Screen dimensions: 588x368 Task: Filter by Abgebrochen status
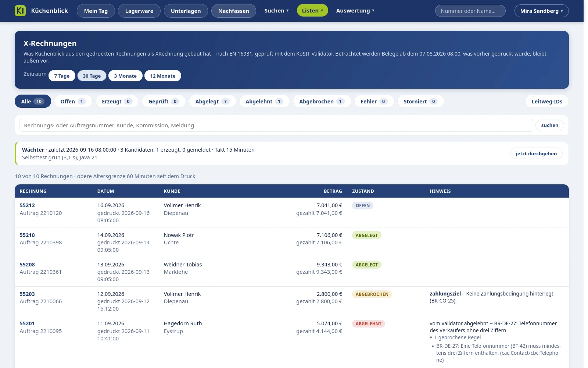pyautogui.click(x=322, y=102)
